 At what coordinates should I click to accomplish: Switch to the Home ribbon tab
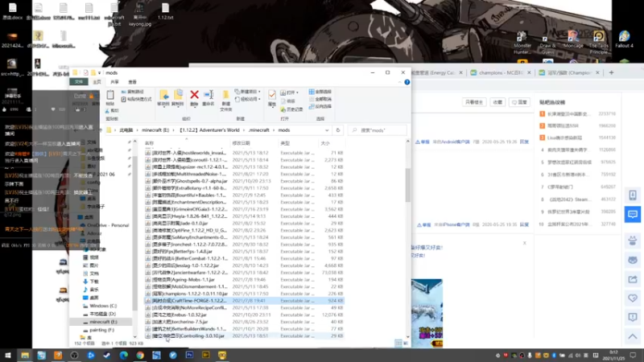pos(97,82)
